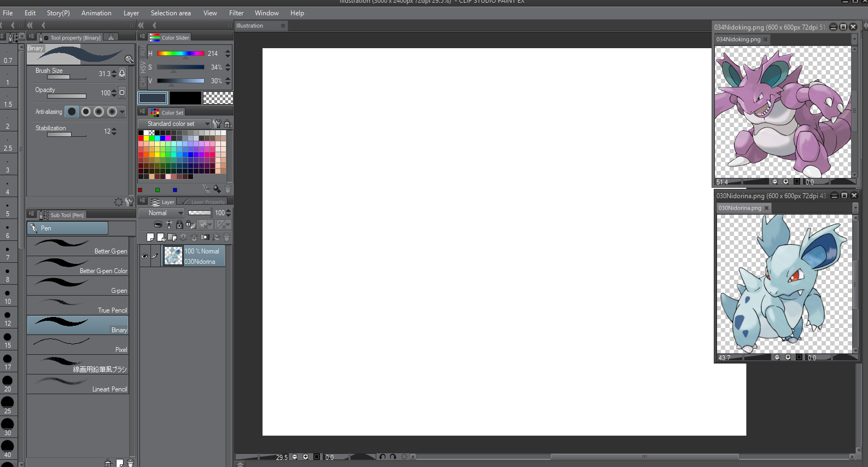
Task: Open the Selection area menu
Action: 171,13
